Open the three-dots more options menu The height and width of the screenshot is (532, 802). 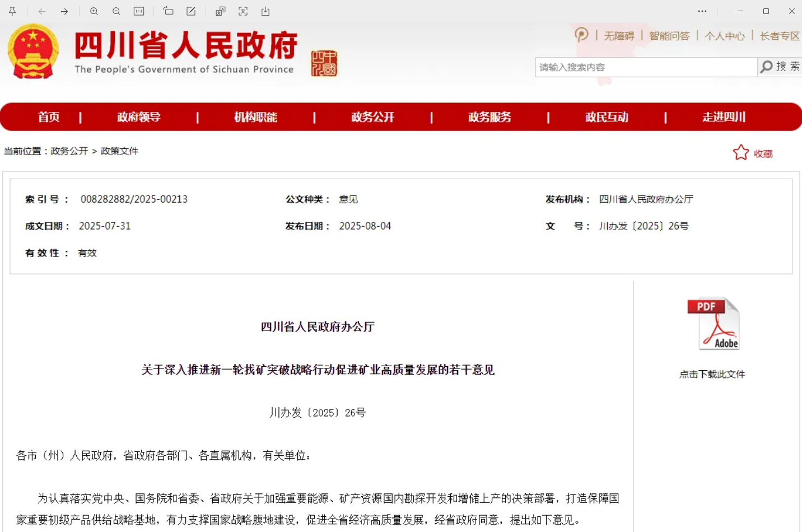point(702,11)
